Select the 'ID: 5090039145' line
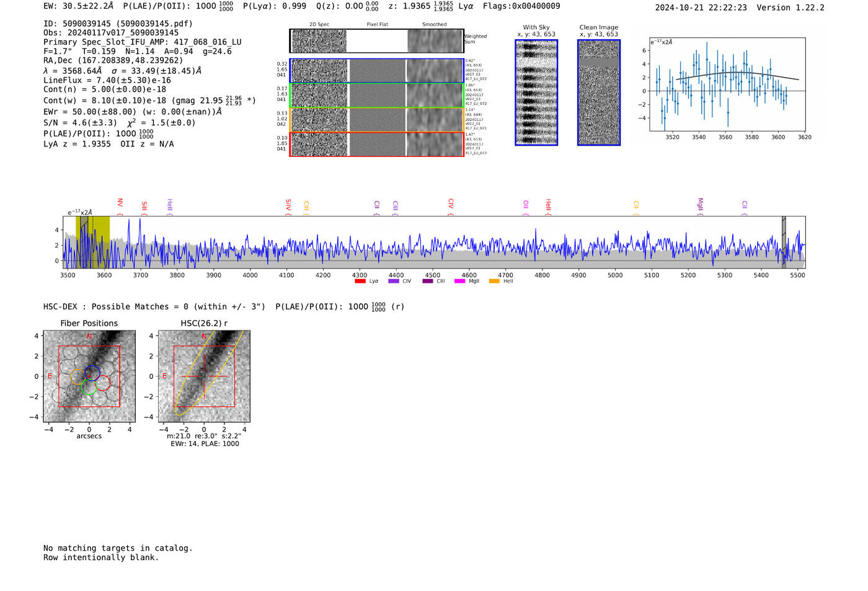Image resolution: width=868 pixels, height=591 pixels. [x=118, y=24]
